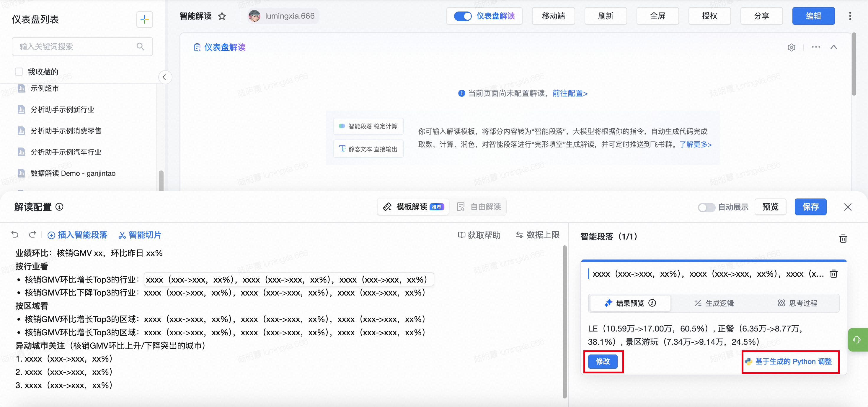Click the plus icon to add dashboard
Image resolution: width=868 pixels, height=407 pixels.
click(x=145, y=19)
